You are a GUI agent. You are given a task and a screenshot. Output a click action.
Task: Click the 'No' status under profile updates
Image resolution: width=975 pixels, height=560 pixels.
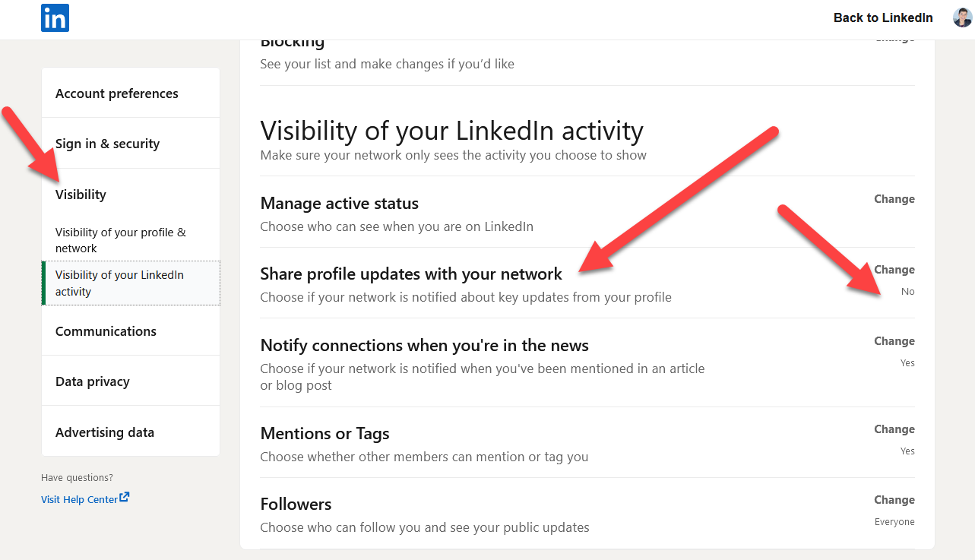pos(908,291)
